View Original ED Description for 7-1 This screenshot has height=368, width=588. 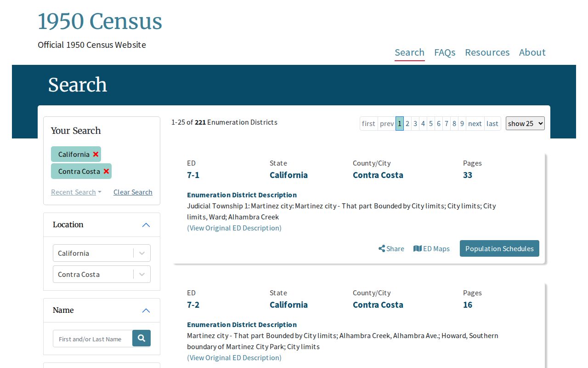pyautogui.click(x=234, y=228)
